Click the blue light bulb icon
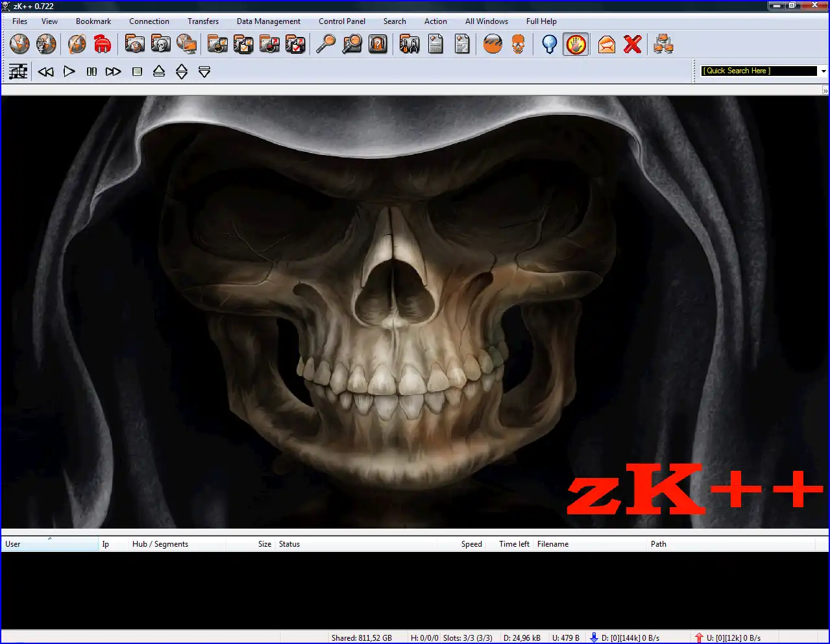This screenshot has height=644, width=830. [550, 44]
